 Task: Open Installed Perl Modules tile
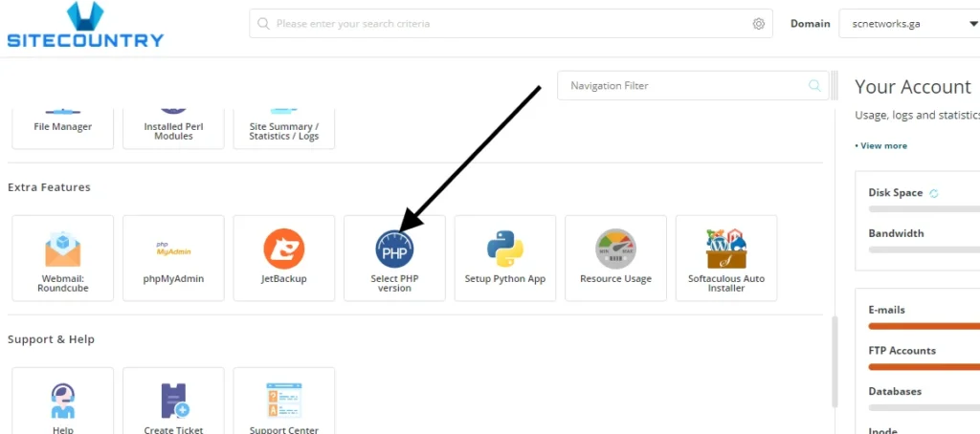pyautogui.click(x=173, y=129)
